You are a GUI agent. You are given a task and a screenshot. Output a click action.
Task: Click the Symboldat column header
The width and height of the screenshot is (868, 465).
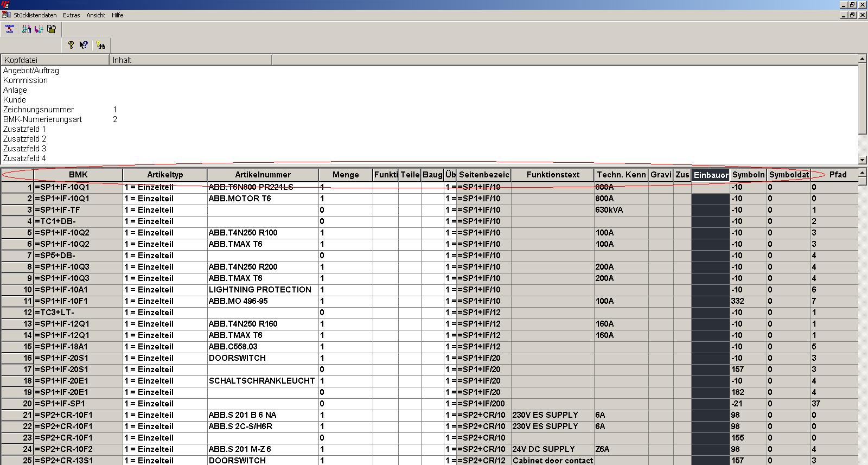click(789, 175)
